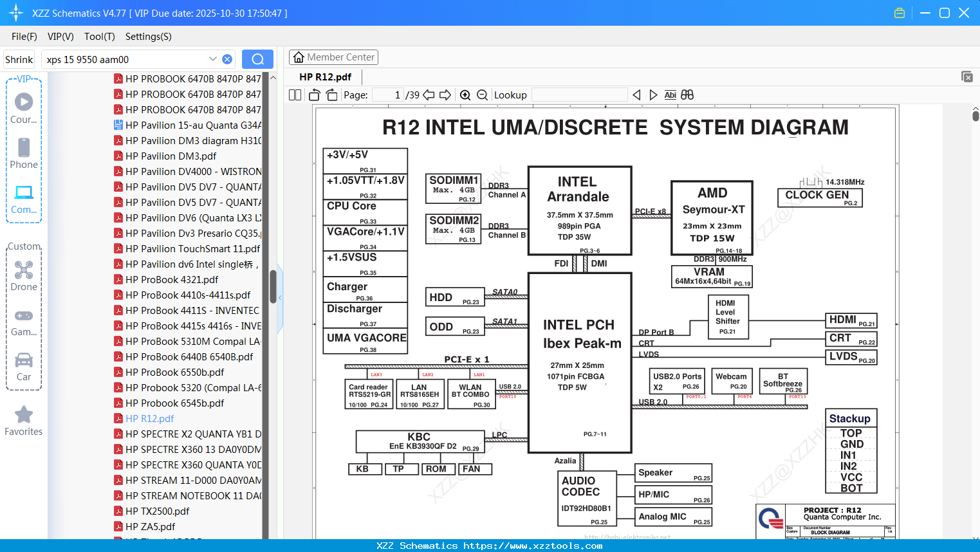Open the search history dropdown arrow
Screen dimensions: 980x552
(x=212, y=59)
